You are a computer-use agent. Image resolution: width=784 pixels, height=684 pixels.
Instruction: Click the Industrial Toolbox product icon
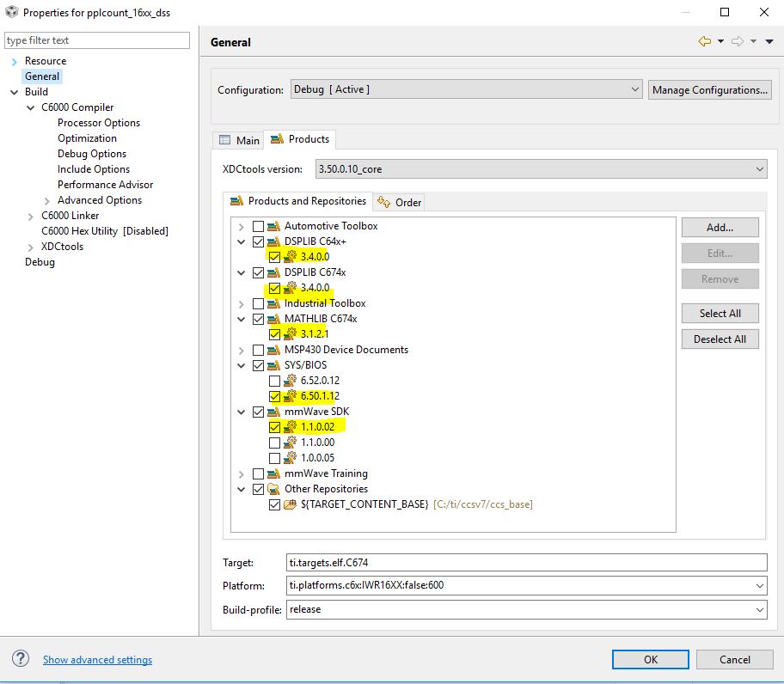[x=273, y=304]
